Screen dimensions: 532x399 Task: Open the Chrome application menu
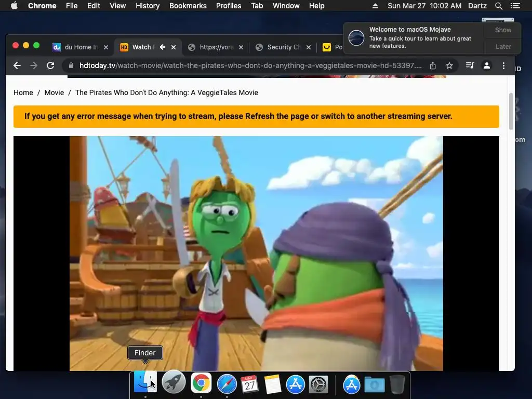click(x=42, y=6)
